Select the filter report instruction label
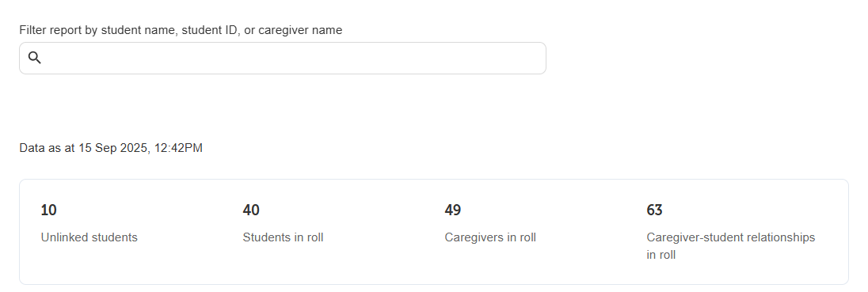Viewport: 868px width, 292px height. point(181,30)
